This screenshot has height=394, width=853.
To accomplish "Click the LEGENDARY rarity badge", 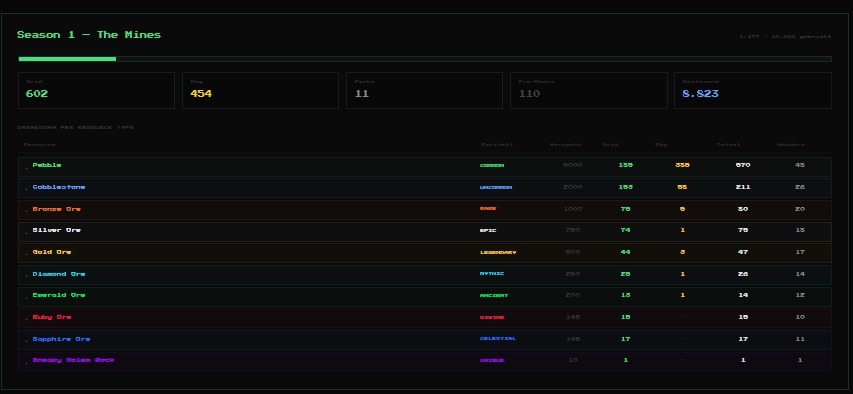I will 498,253.
